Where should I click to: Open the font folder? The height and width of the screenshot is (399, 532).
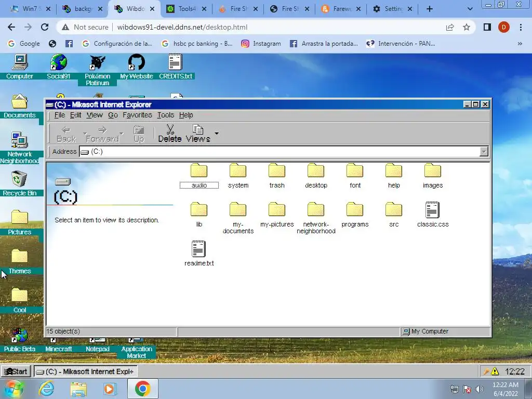[355, 176]
